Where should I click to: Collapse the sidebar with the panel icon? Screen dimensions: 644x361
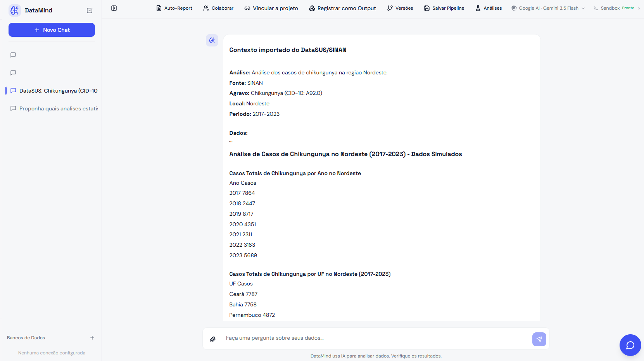pyautogui.click(x=114, y=8)
